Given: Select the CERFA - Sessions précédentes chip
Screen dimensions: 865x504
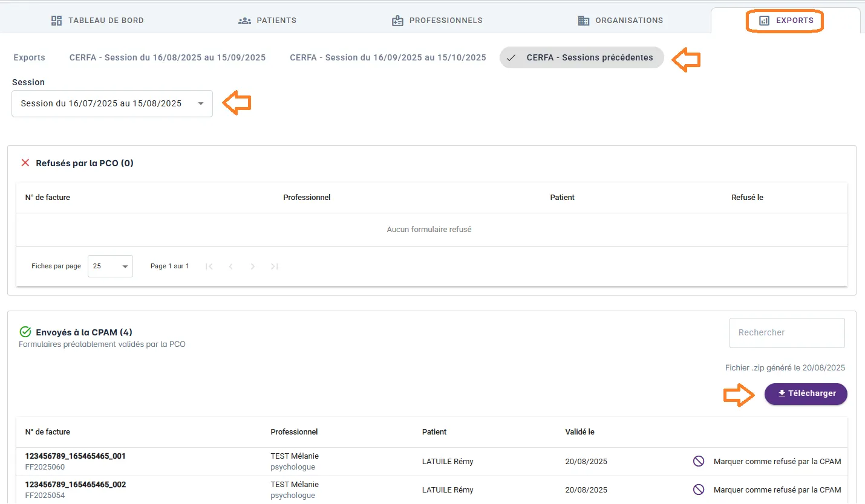Looking at the screenshot, I should point(581,58).
